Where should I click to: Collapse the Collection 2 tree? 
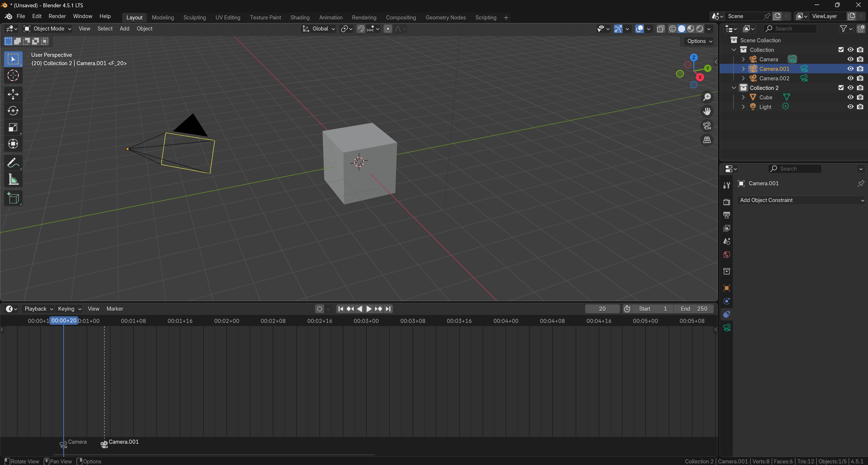(x=734, y=88)
